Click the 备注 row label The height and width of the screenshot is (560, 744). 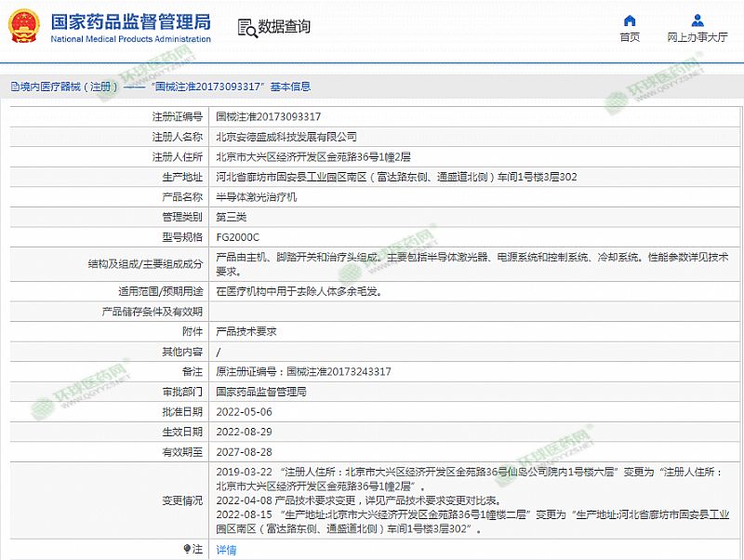[x=193, y=371]
